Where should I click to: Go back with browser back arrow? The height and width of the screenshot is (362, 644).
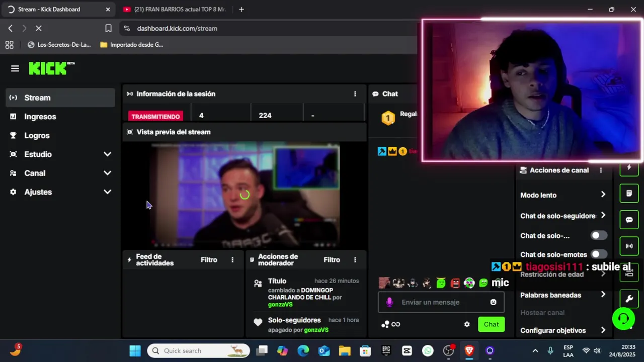11,29
